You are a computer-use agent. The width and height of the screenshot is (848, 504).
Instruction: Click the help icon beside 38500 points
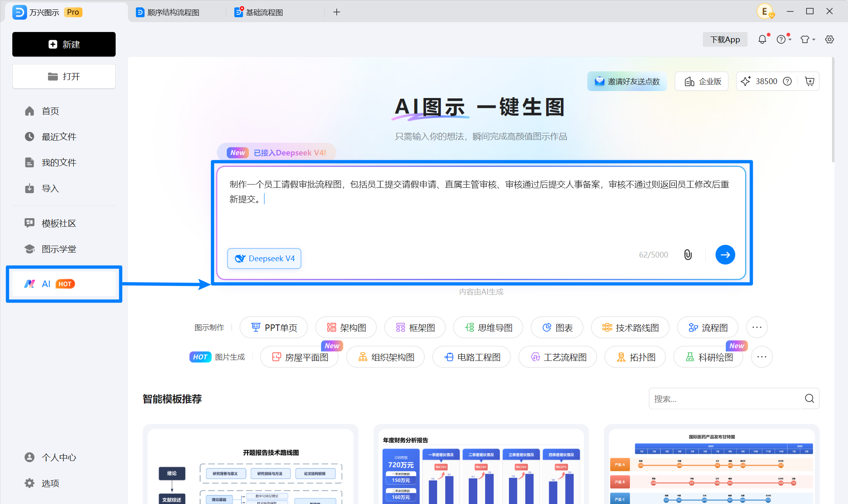coord(787,81)
